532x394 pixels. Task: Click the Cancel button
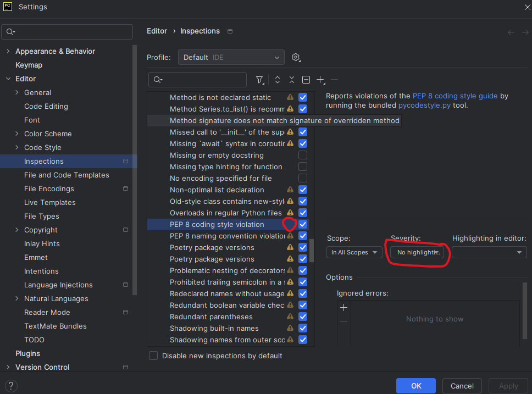point(462,386)
